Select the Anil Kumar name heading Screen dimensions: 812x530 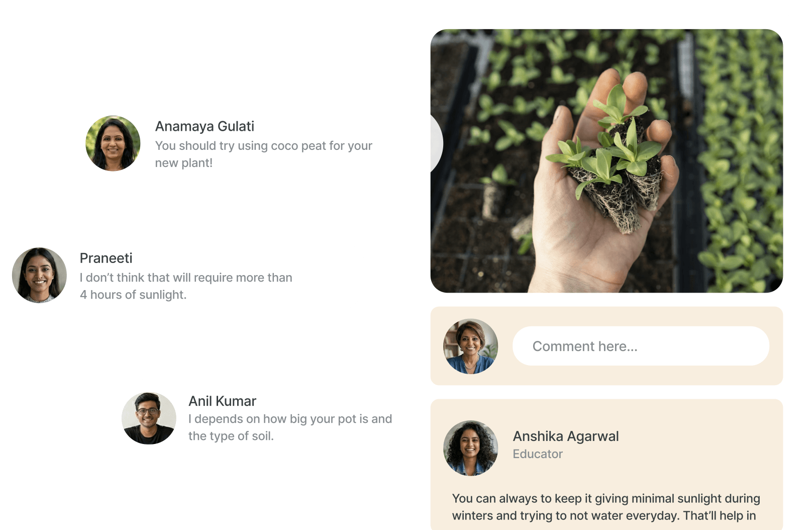tap(222, 401)
